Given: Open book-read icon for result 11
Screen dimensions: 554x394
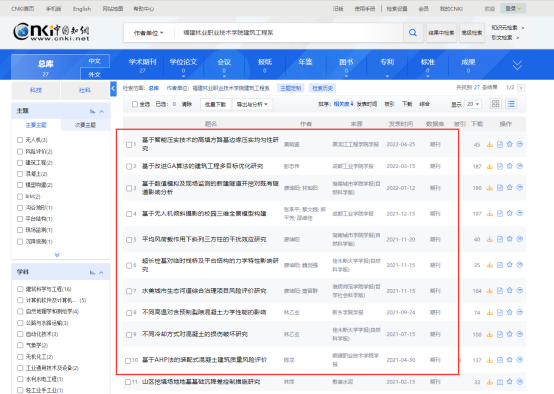Looking at the screenshot, I should [500, 382].
